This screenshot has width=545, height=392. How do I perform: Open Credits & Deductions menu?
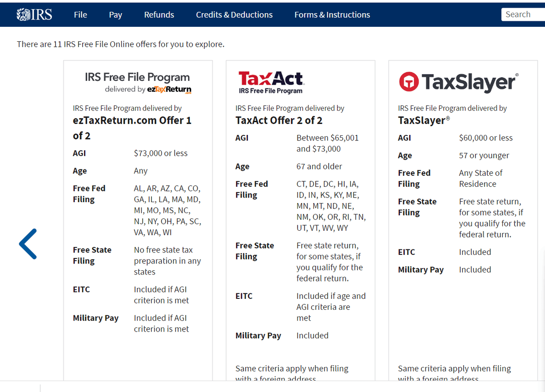click(x=234, y=15)
